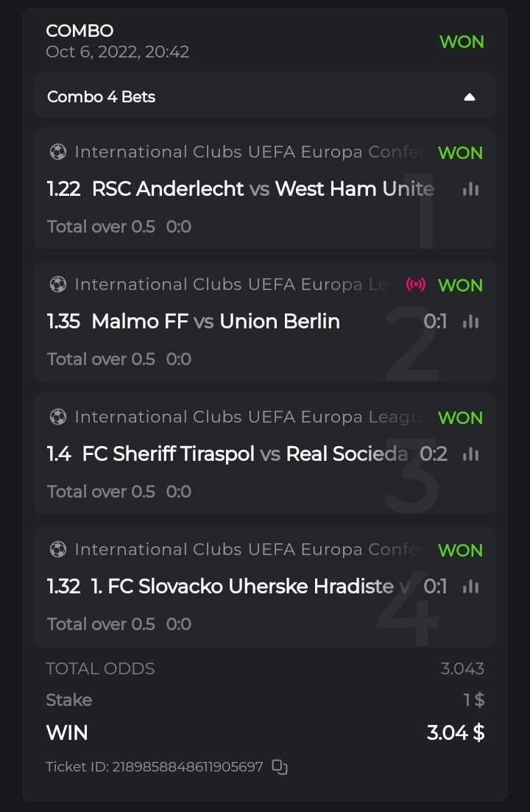Click the WIN amount 3.04 $

(x=456, y=732)
